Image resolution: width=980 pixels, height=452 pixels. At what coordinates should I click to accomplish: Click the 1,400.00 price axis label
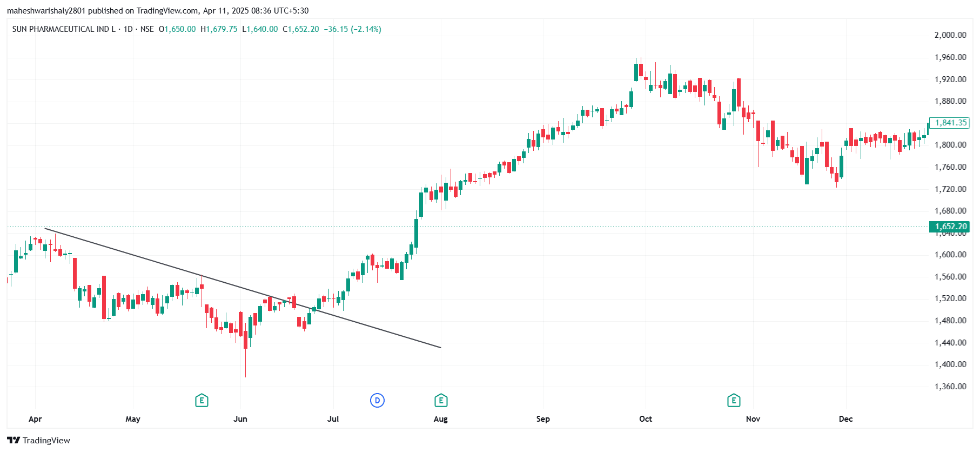950,364
